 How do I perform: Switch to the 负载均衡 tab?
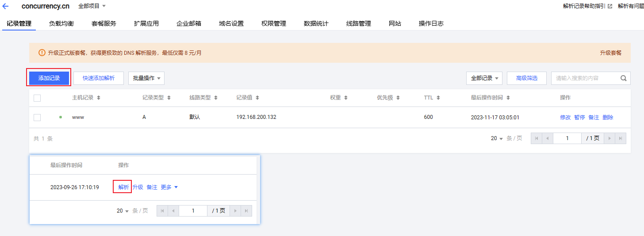coord(61,23)
